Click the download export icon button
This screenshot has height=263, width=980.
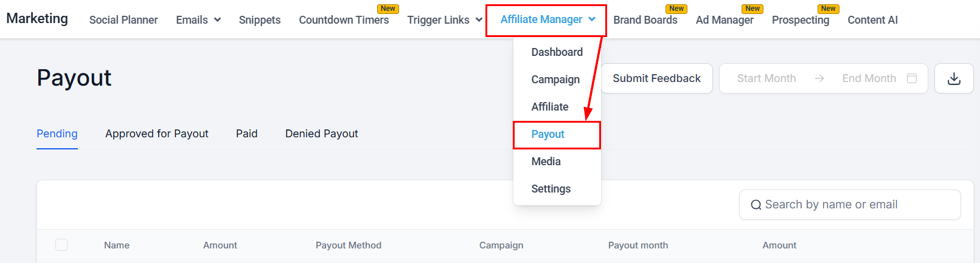coord(954,78)
